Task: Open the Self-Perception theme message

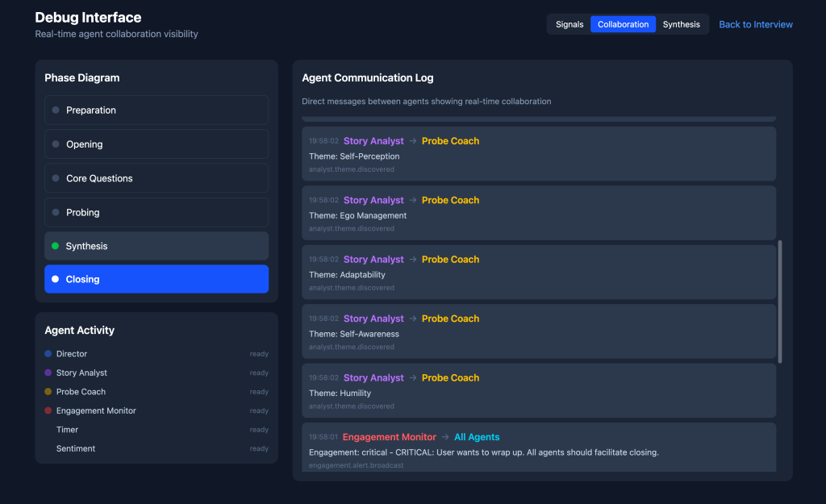Action: pyautogui.click(x=539, y=154)
